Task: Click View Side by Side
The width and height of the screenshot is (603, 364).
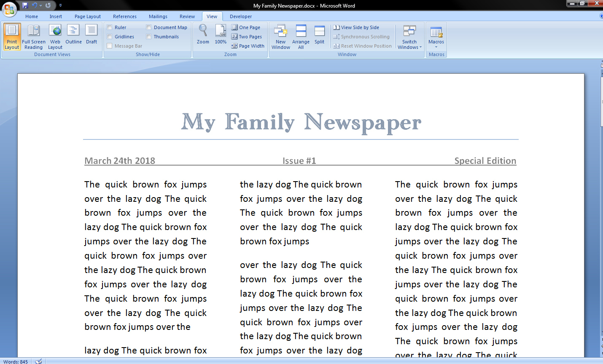Action: click(x=356, y=27)
